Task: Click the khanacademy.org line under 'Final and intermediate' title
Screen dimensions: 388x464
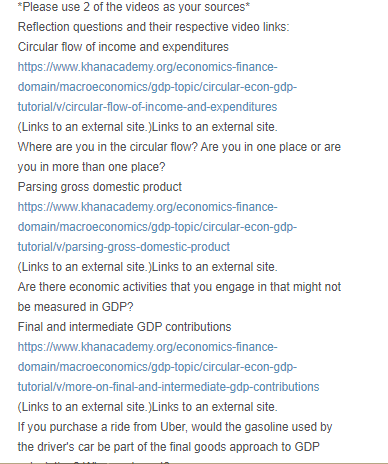Action: tap(147, 347)
